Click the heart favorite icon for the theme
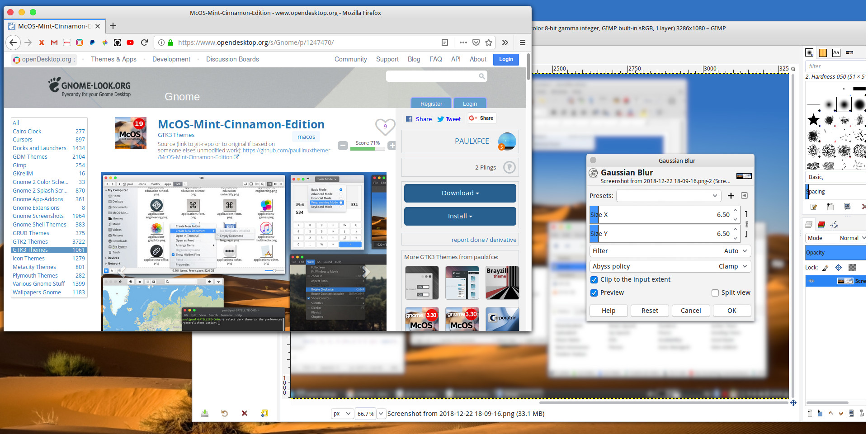This screenshot has height=434, width=868. pos(385,127)
